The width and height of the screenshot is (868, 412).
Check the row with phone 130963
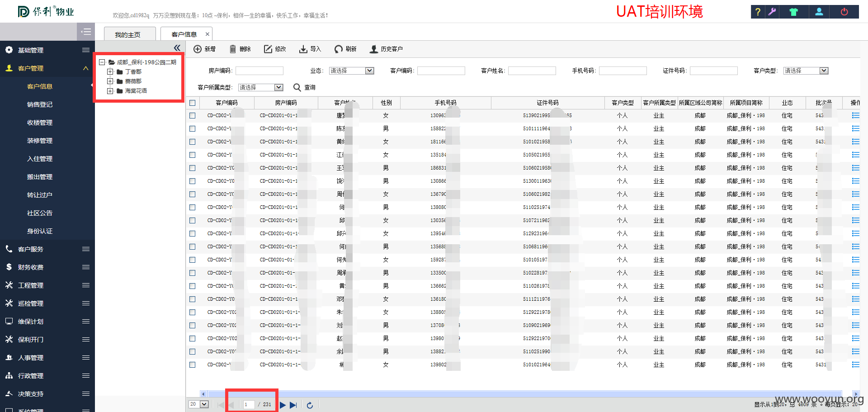tap(193, 115)
